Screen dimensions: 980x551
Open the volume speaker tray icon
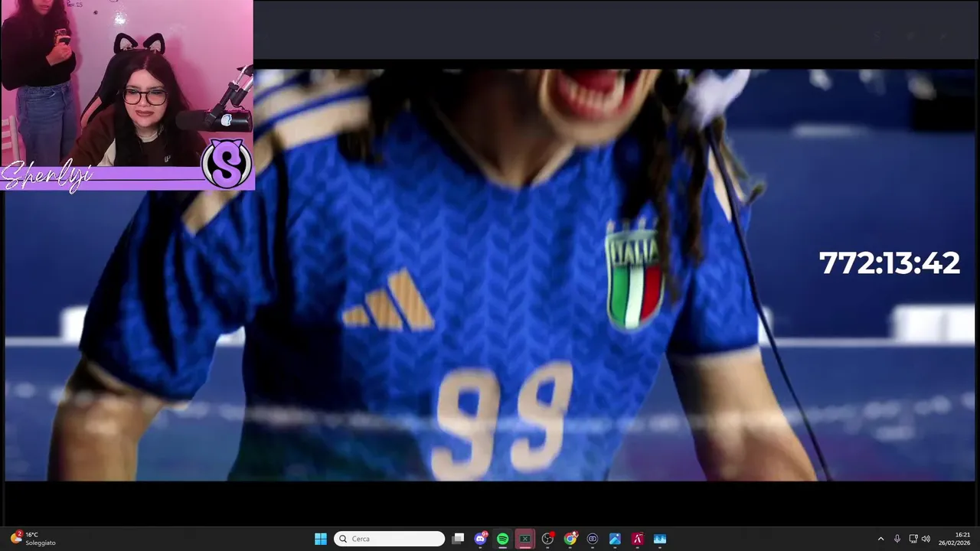[926, 539]
